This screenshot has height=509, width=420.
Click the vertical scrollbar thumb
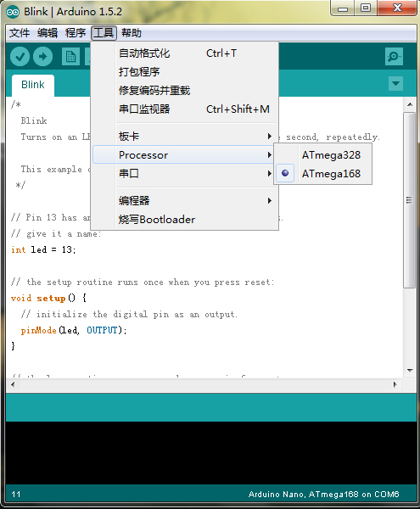[x=410, y=200]
